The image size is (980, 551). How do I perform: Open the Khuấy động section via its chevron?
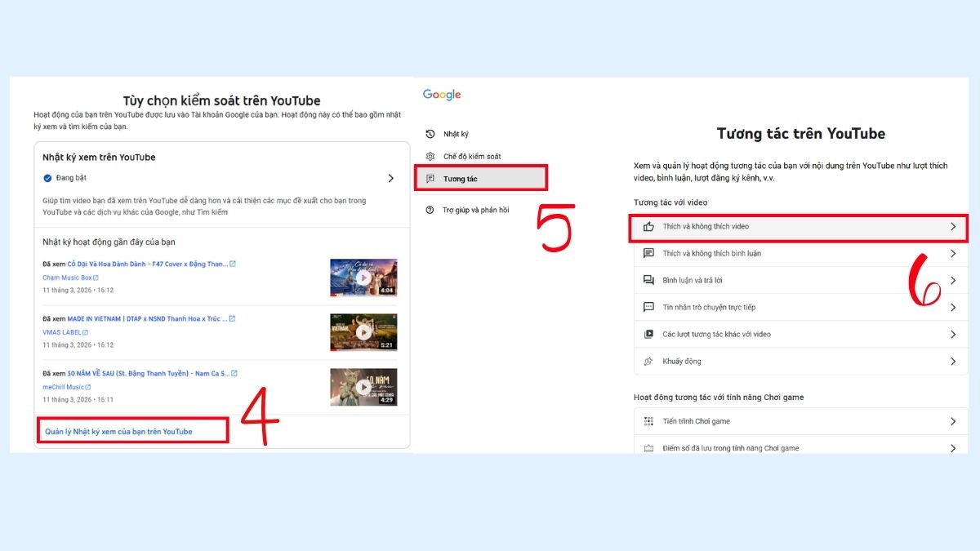952,359
